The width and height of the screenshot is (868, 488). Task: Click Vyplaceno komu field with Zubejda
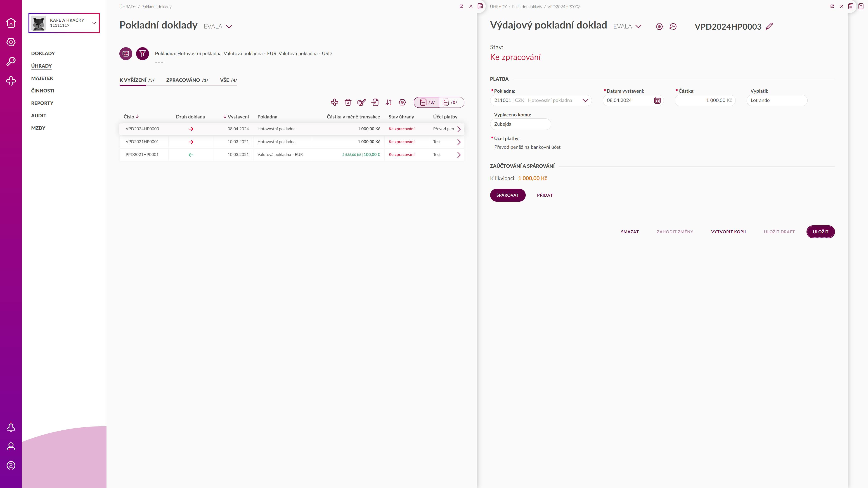[521, 124]
